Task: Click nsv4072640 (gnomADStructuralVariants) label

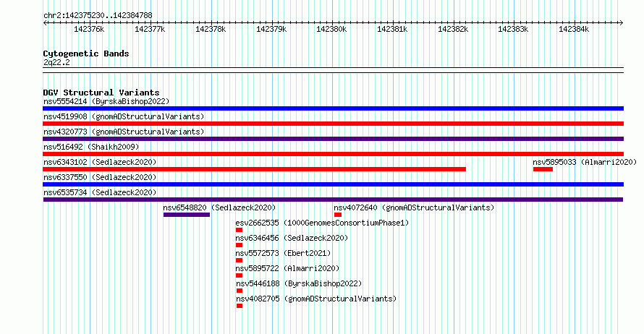Action: [x=414, y=207]
